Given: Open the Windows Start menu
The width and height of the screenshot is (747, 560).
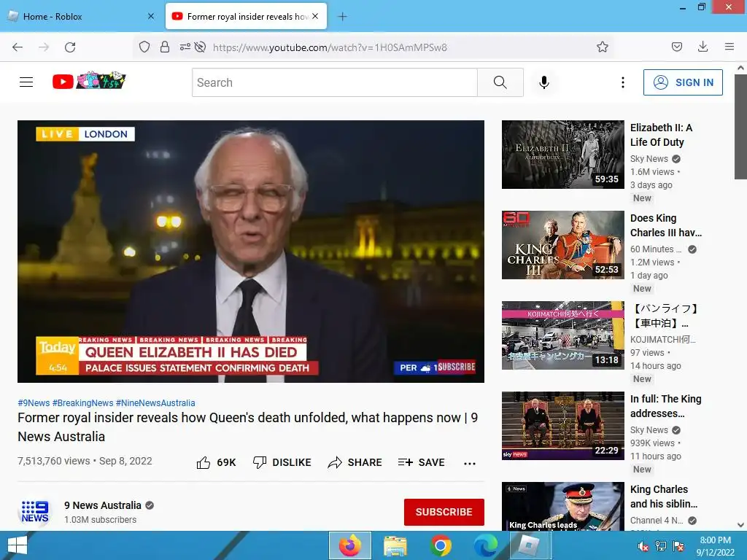Looking at the screenshot, I should pyautogui.click(x=18, y=545).
